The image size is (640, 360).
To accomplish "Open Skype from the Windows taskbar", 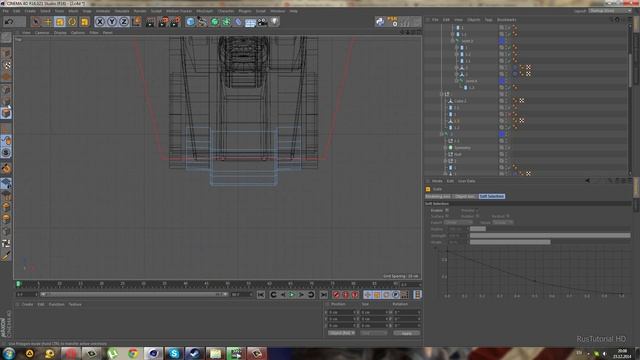I will point(174,353).
